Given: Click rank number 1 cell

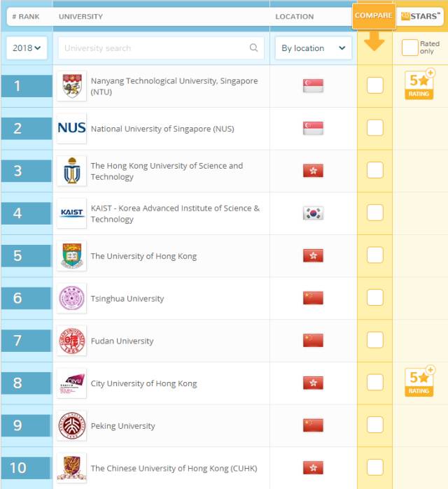Looking at the screenshot, I should pyautogui.click(x=27, y=86).
